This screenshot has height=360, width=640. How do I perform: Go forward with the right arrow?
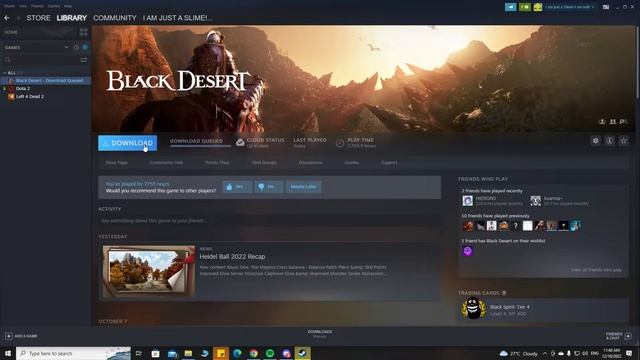[x=18, y=18]
